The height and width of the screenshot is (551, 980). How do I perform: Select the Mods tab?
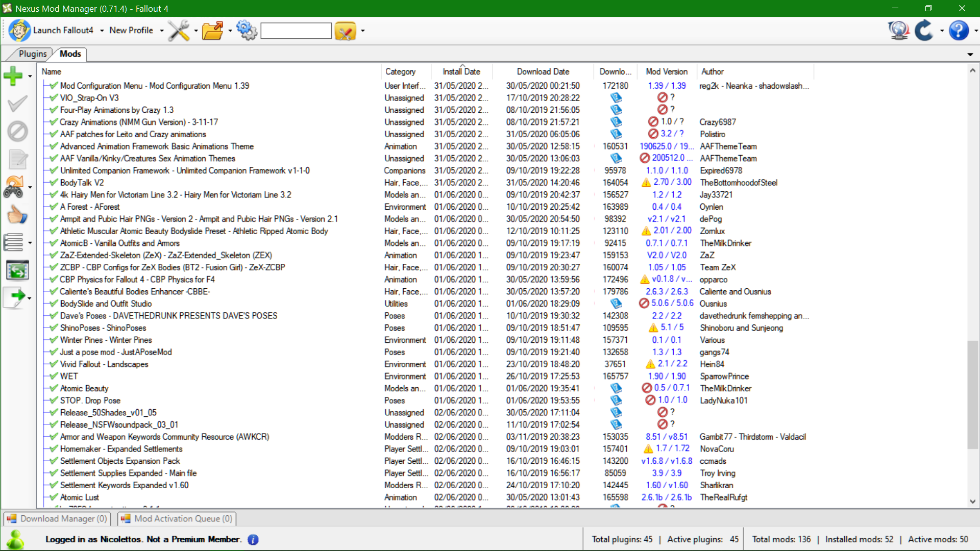(x=70, y=54)
